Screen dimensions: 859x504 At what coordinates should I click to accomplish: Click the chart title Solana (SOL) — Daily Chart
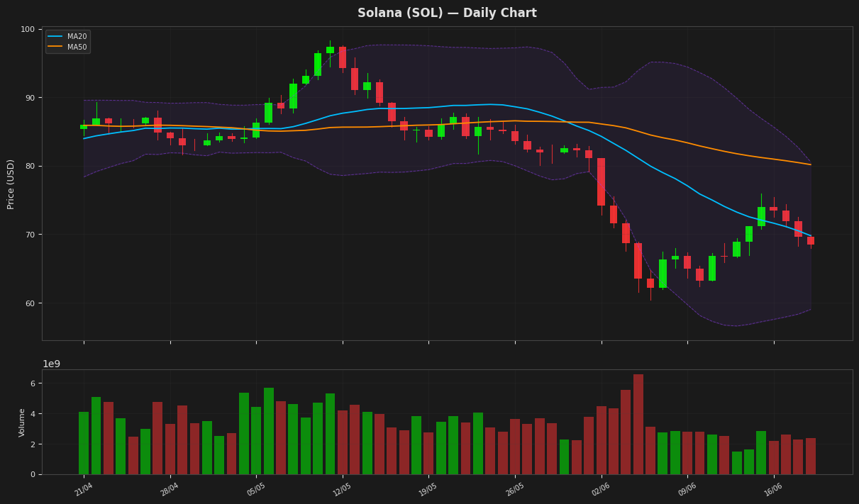[x=447, y=13]
